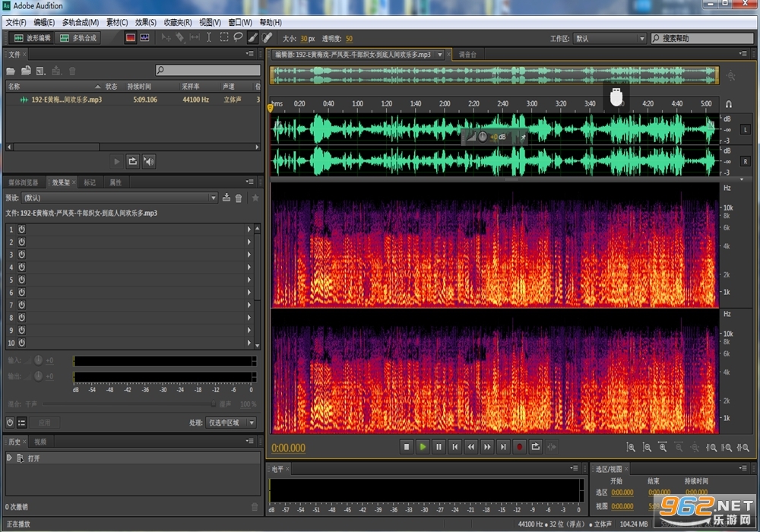Image resolution: width=760 pixels, height=532 pixels.
Task: Click Zoom Out Amplitude icon
Action: point(647,447)
